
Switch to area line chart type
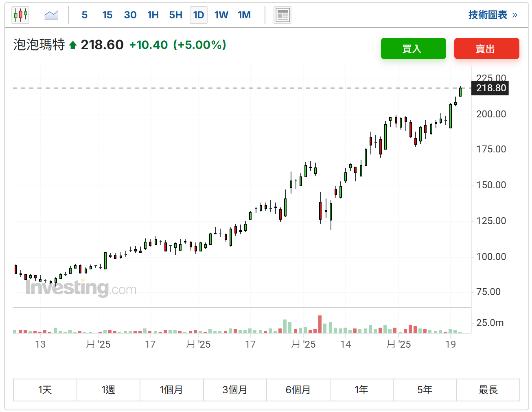pos(51,15)
